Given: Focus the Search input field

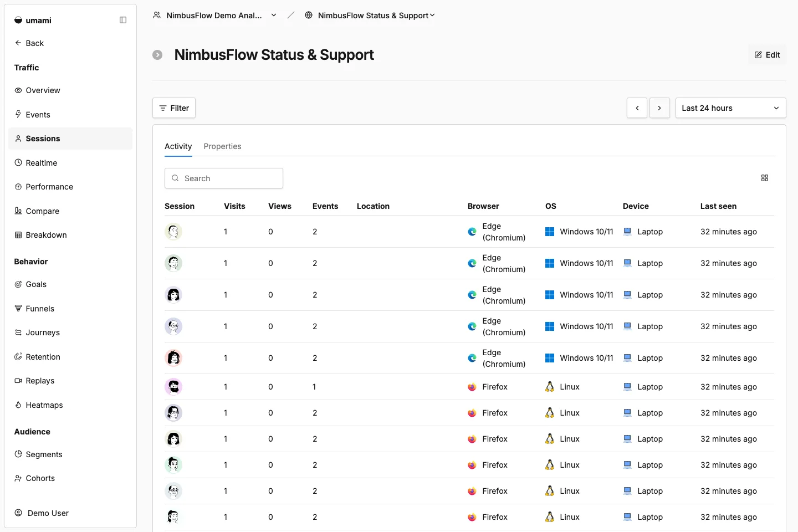Looking at the screenshot, I should pyautogui.click(x=224, y=178).
